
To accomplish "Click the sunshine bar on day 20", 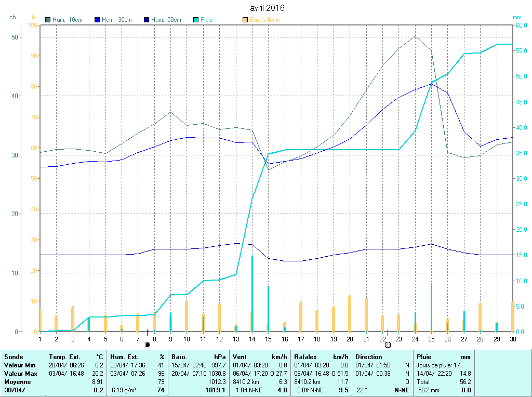I will click(x=350, y=313).
